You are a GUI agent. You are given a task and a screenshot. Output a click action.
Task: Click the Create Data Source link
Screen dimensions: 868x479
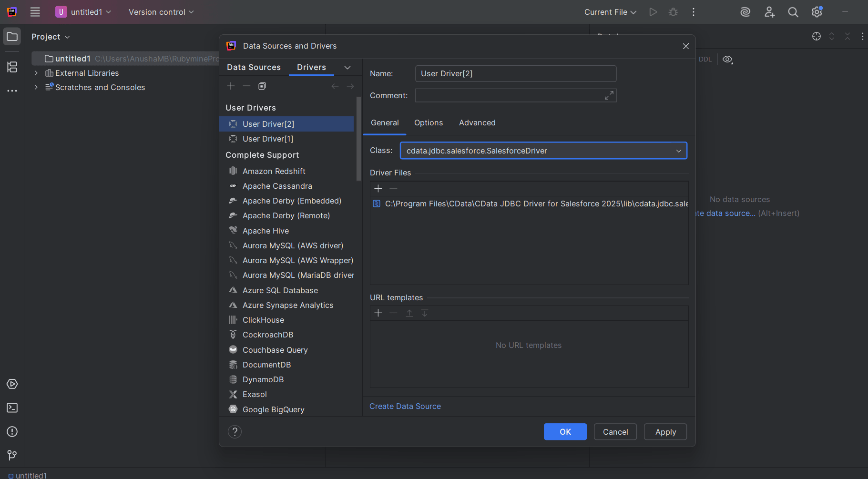[x=405, y=406]
